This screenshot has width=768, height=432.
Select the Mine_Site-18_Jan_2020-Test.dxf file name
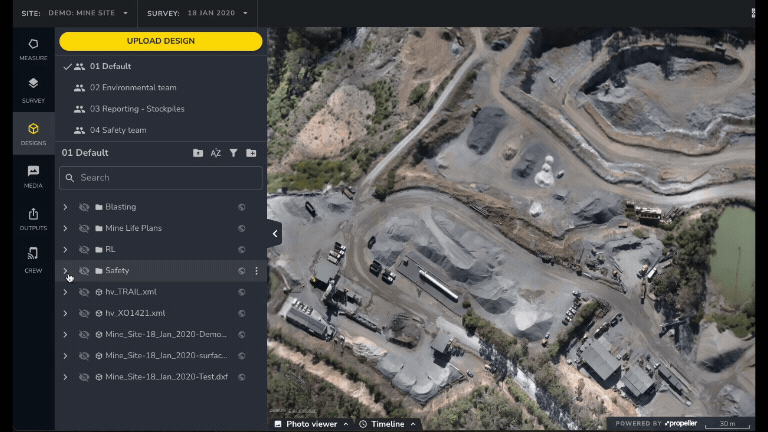click(167, 377)
